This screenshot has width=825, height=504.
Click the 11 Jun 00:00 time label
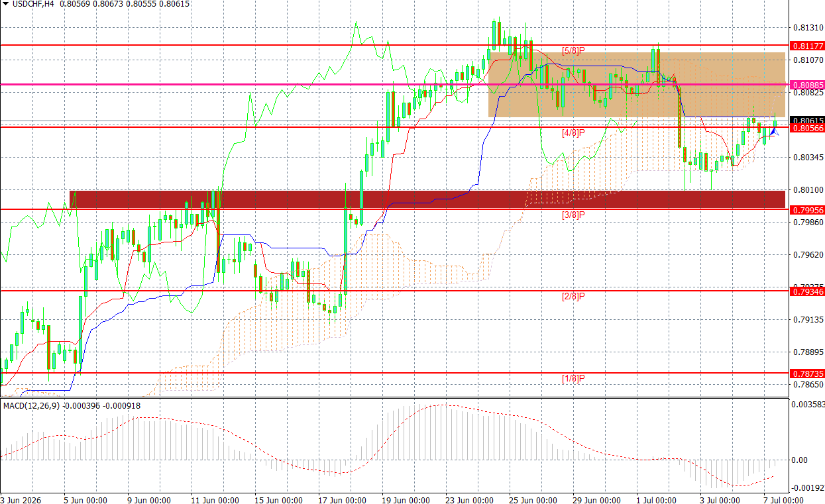click(x=215, y=500)
